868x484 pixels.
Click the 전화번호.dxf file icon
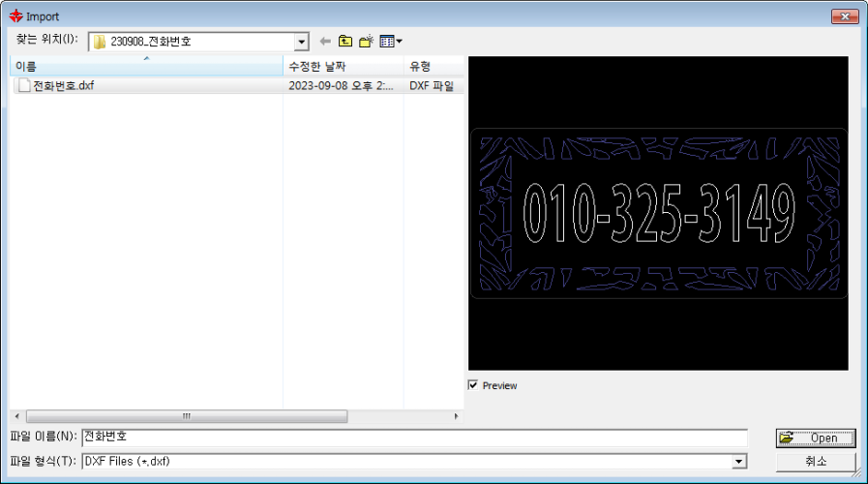24,85
